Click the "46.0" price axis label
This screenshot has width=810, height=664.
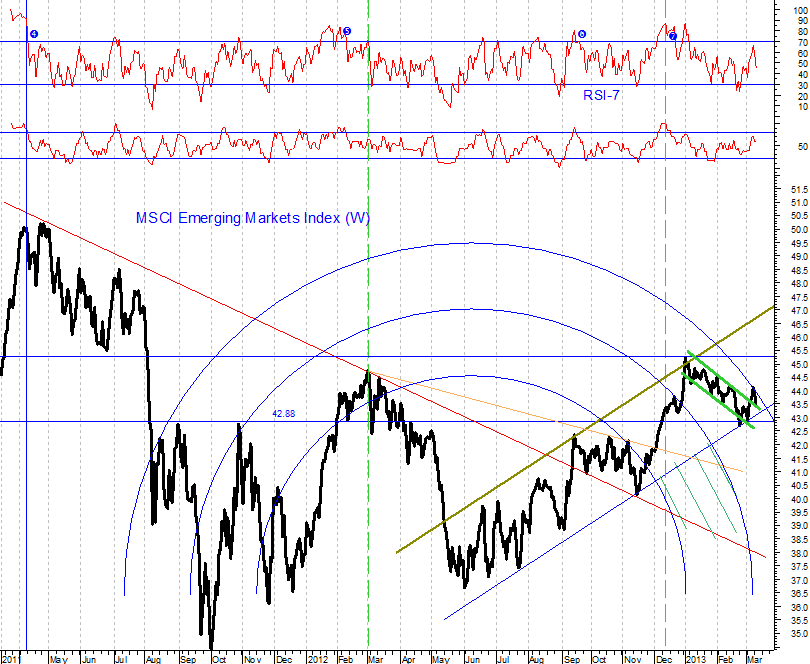point(799,337)
